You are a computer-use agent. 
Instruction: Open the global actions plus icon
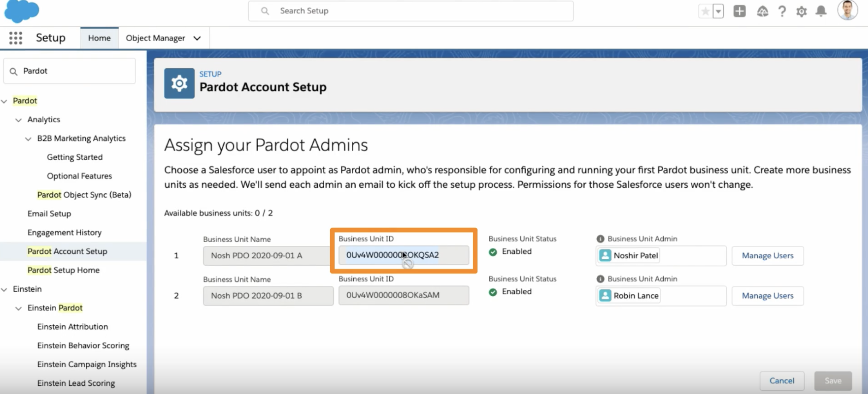tap(739, 11)
